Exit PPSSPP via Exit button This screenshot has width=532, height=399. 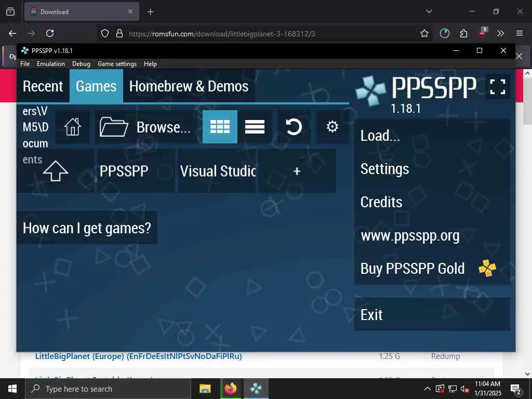click(432, 314)
